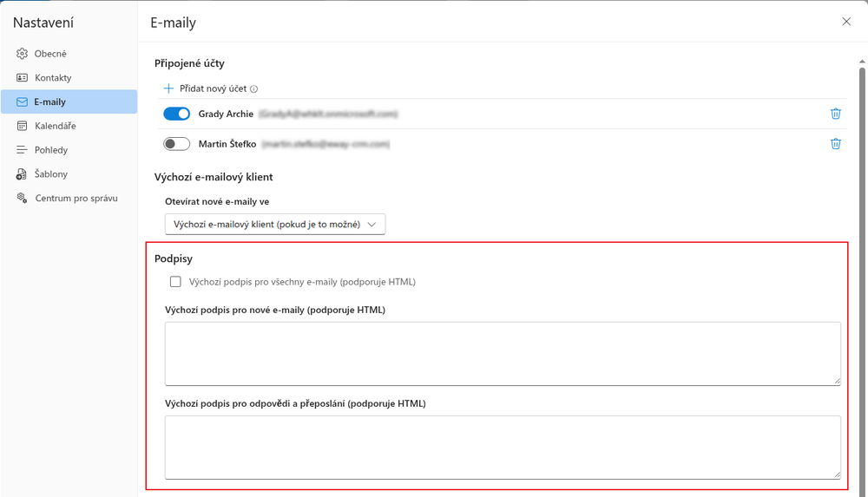This screenshot has height=497, width=868.
Task: Click the Kalendáře calendar icon
Action: [x=22, y=126]
